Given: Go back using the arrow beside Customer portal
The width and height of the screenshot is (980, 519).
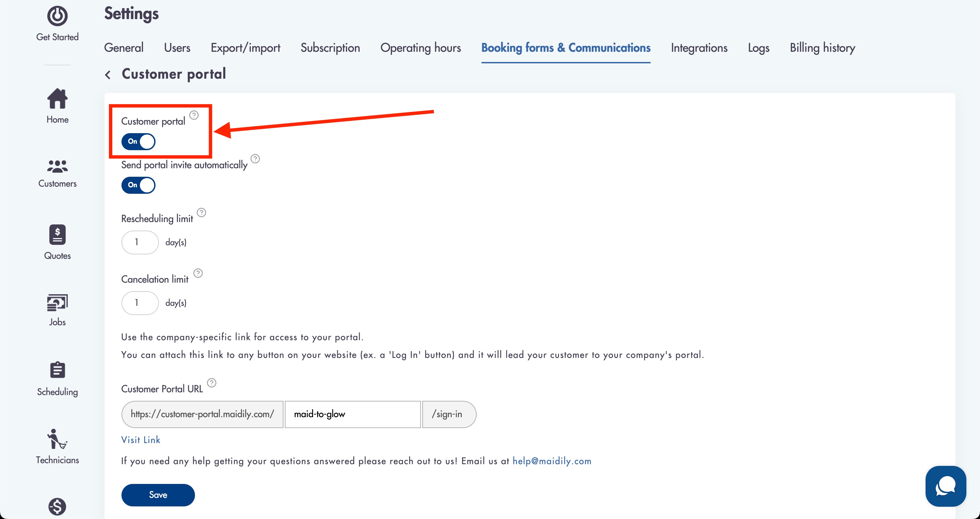Looking at the screenshot, I should tap(108, 75).
